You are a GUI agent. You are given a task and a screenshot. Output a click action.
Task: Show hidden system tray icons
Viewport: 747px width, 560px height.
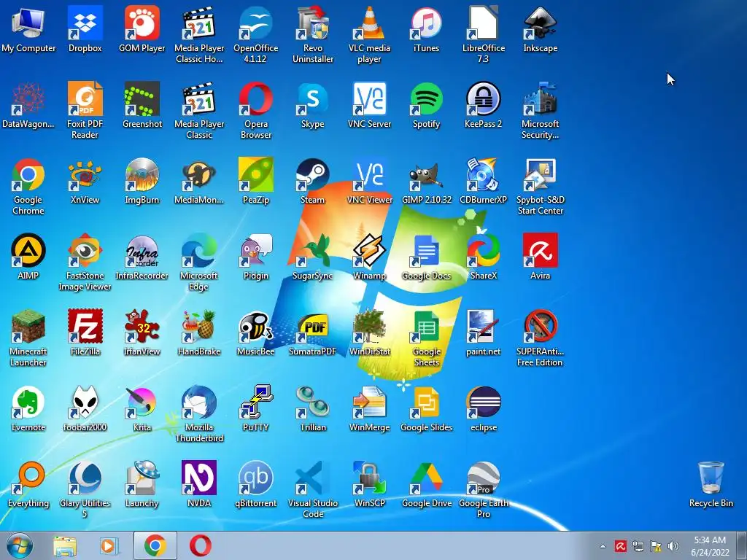(x=603, y=546)
